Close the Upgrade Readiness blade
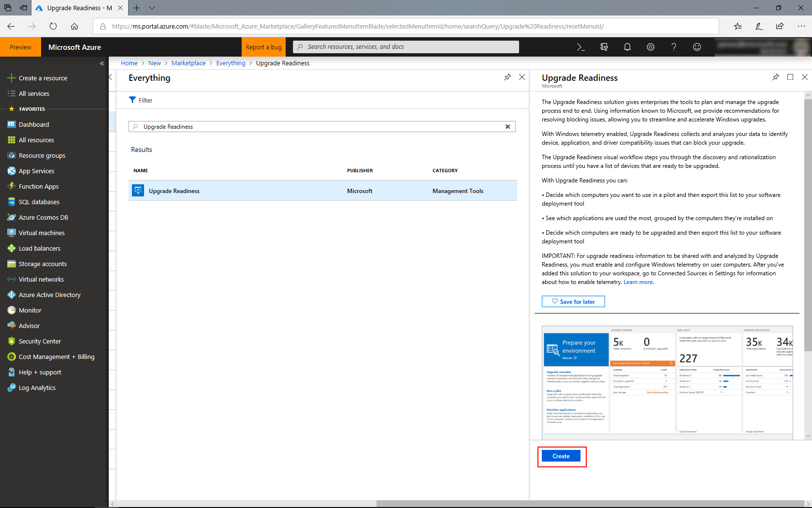This screenshot has height=508, width=812. point(805,77)
